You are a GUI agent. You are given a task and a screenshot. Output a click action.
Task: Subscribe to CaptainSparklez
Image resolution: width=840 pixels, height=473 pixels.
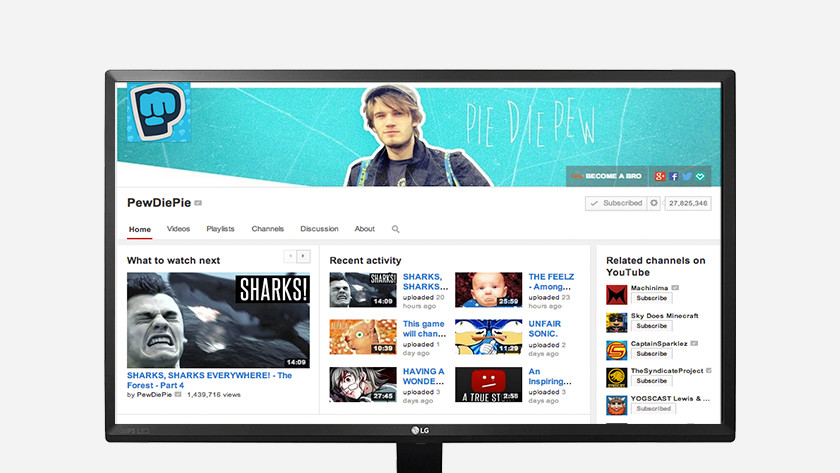tap(651, 354)
